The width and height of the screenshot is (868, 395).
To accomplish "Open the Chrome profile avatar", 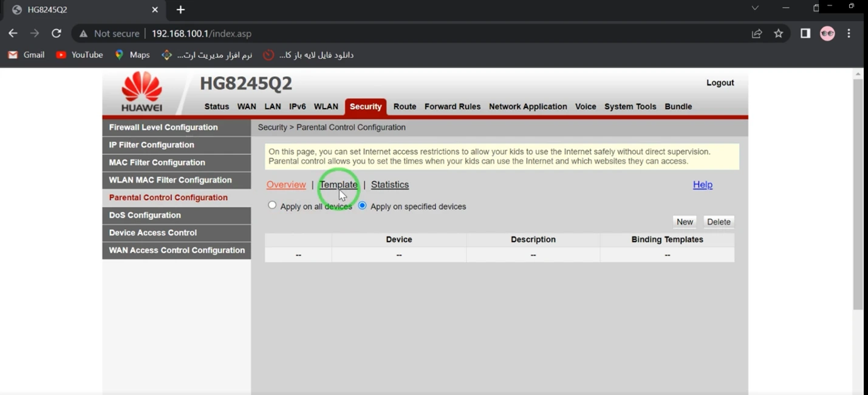I will click(827, 33).
